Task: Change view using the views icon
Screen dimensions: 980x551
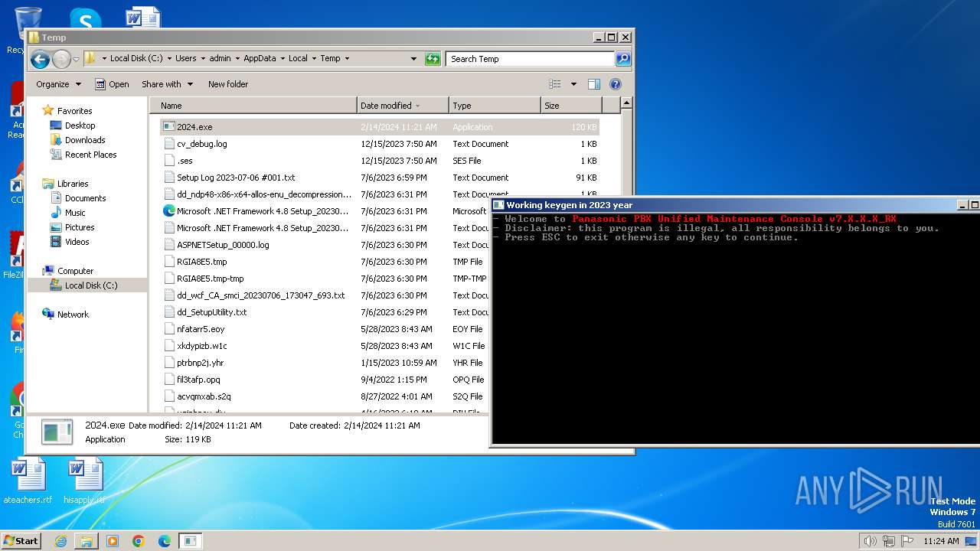Action: coord(555,84)
